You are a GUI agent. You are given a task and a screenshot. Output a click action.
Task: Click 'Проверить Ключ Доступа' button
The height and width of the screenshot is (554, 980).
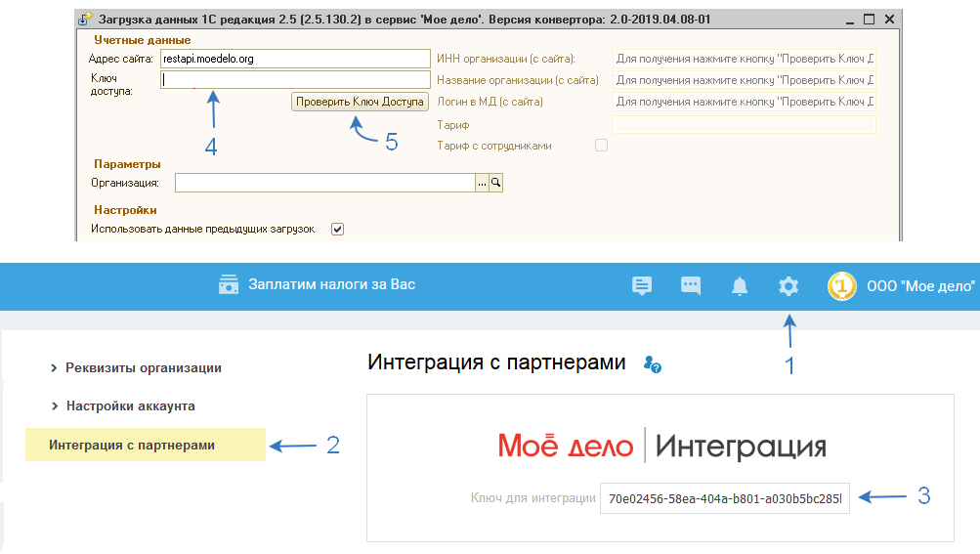click(x=360, y=102)
